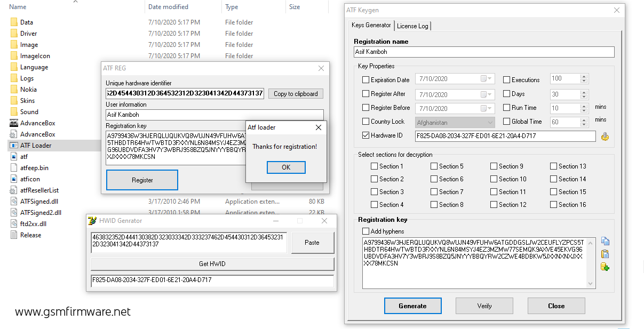The height and width of the screenshot is (329, 644).
Task: Enable the Executions checkbox
Action: click(506, 80)
